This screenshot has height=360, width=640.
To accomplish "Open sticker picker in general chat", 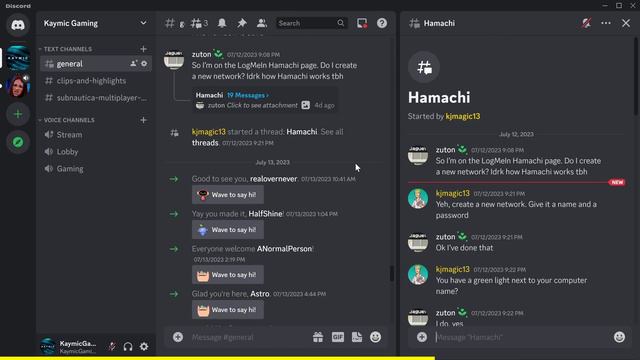I will 357,337.
